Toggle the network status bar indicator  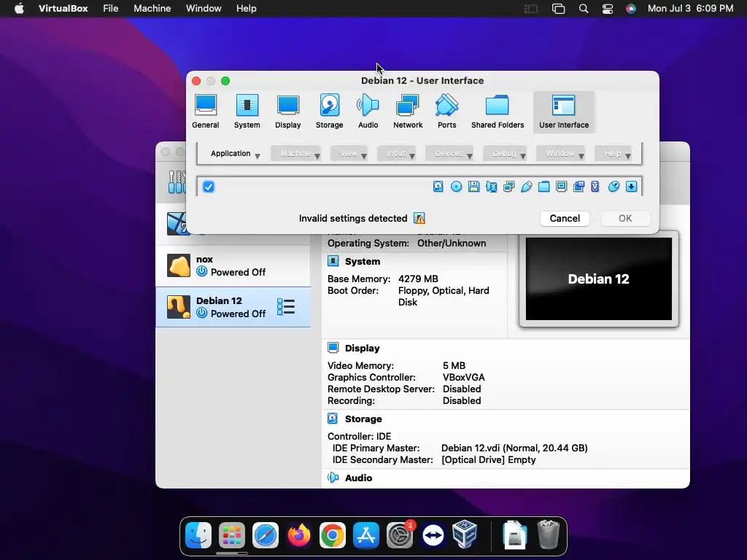pyautogui.click(x=508, y=187)
